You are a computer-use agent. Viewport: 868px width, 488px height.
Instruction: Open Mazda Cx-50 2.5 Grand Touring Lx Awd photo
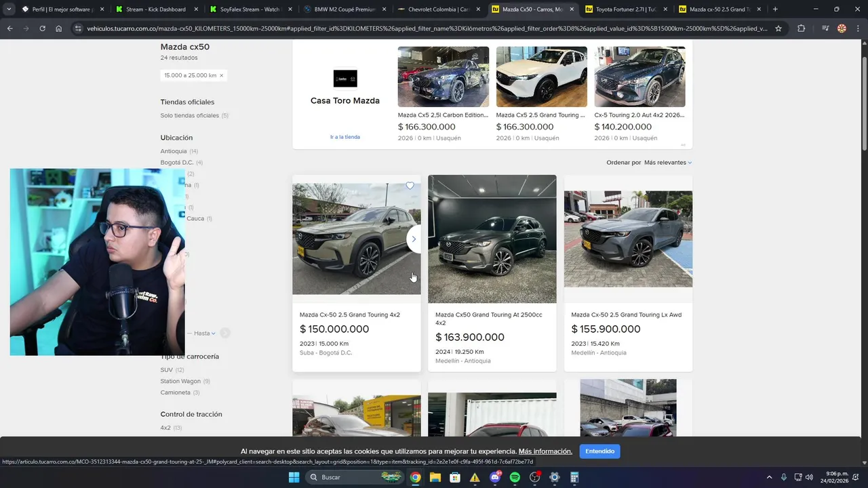point(629,239)
